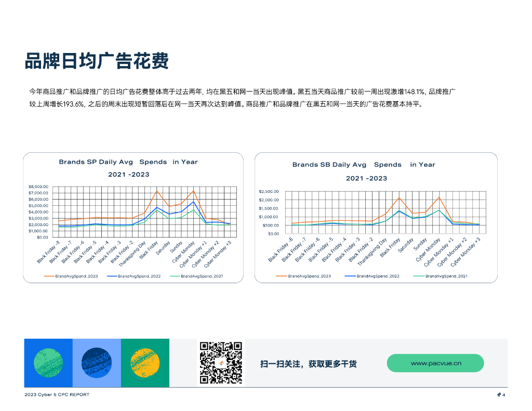Click the '2021 -2023' subtitle in SP chart
Image resolution: width=532 pixels, height=411 pixels.
click(x=129, y=175)
